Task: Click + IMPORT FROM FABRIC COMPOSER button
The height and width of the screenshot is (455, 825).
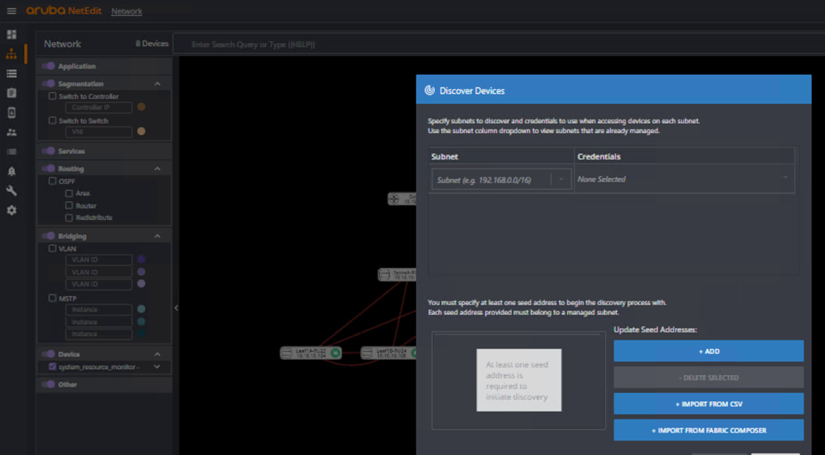Action: (709, 430)
